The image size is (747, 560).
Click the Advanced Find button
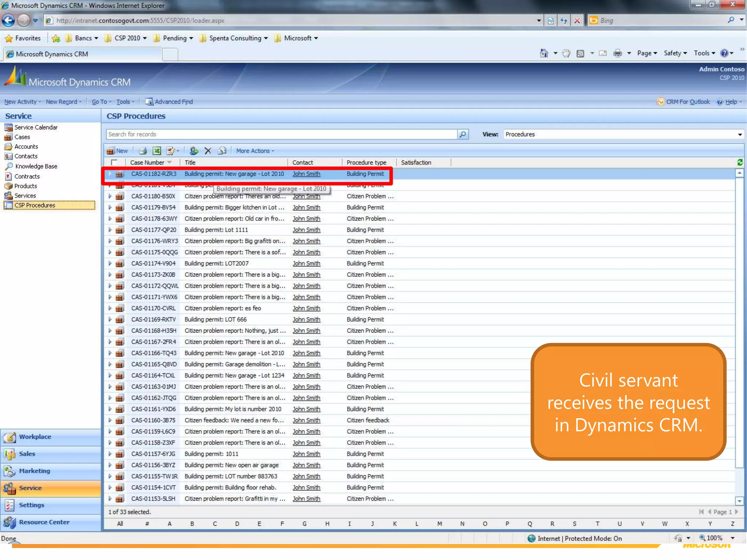tap(169, 102)
